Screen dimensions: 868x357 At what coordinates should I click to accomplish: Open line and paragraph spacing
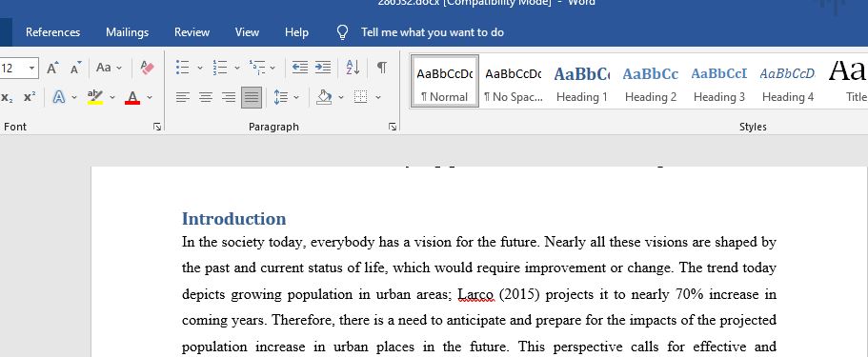(x=281, y=98)
